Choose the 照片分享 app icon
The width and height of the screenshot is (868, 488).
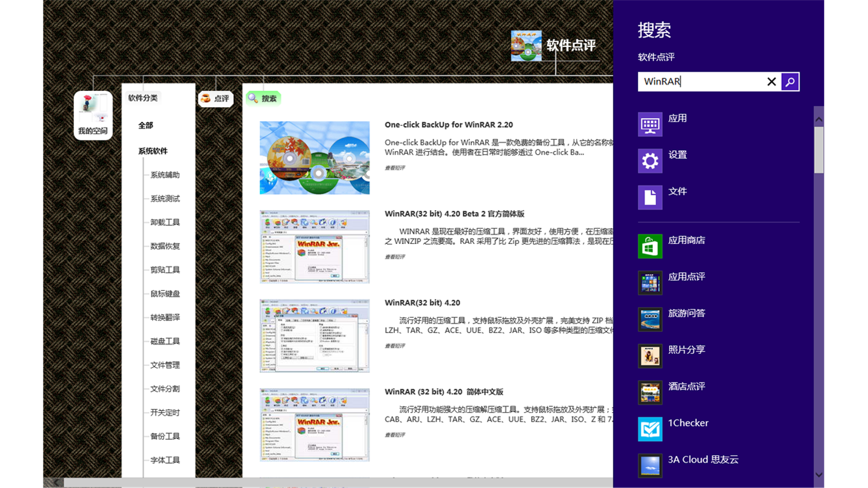[x=650, y=355]
